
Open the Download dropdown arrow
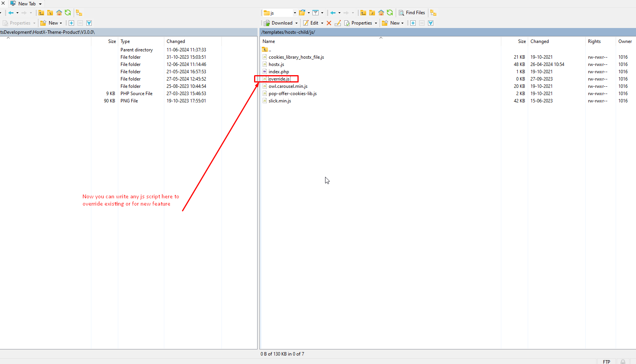pyautogui.click(x=296, y=23)
